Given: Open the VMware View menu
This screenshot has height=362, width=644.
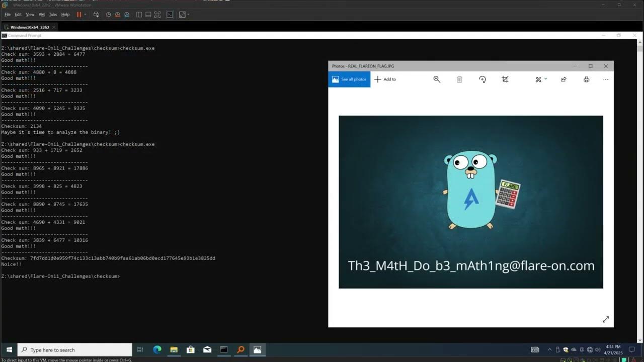Looking at the screenshot, I should pyautogui.click(x=30, y=15).
